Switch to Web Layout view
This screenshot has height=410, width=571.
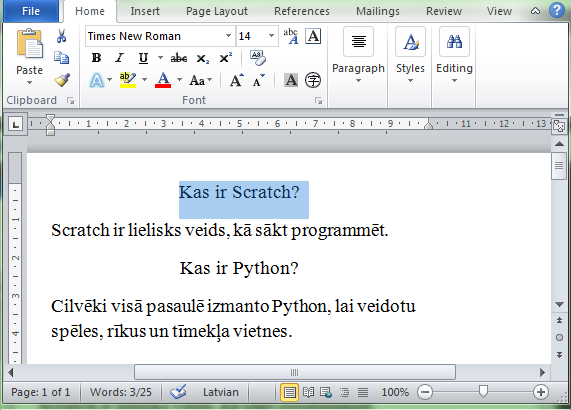click(x=326, y=392)
